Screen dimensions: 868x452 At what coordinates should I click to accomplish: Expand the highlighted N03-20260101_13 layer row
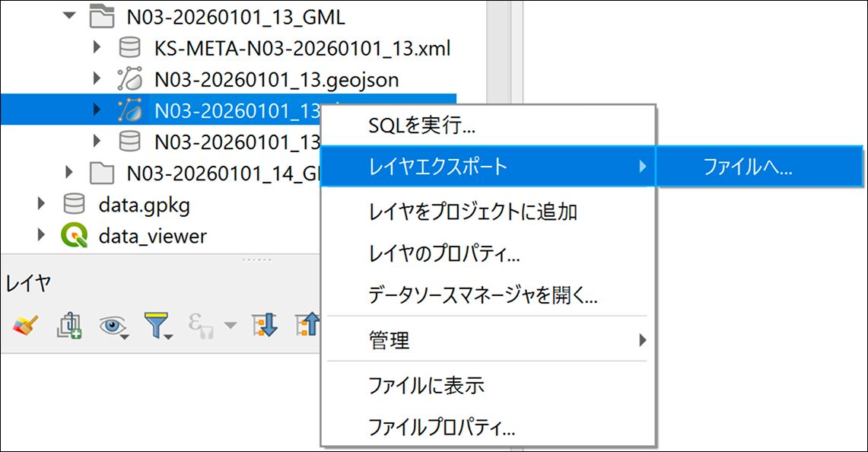pos(97,110)
